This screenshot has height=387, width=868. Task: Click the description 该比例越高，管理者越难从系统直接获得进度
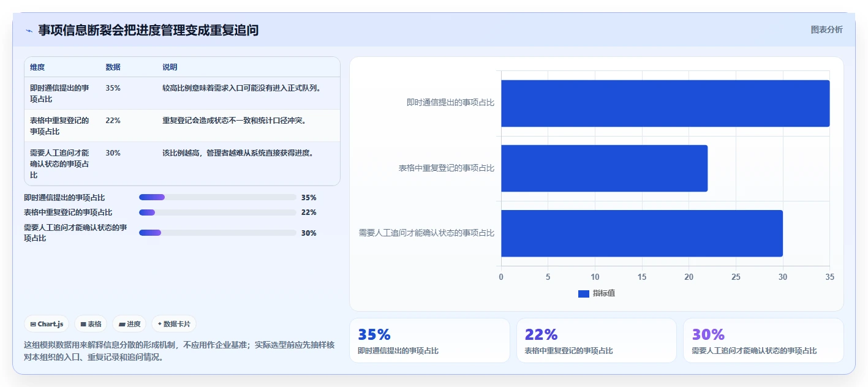click(238, 153)
